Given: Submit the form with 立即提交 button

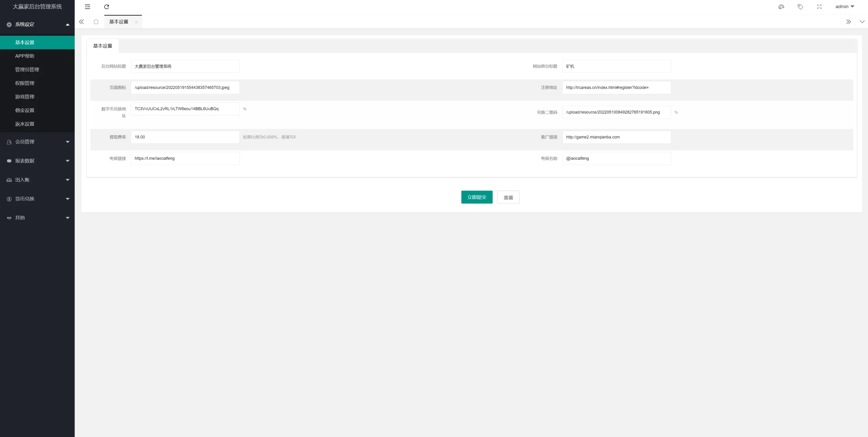Looking at the screenshot, I should pos(476,197).
